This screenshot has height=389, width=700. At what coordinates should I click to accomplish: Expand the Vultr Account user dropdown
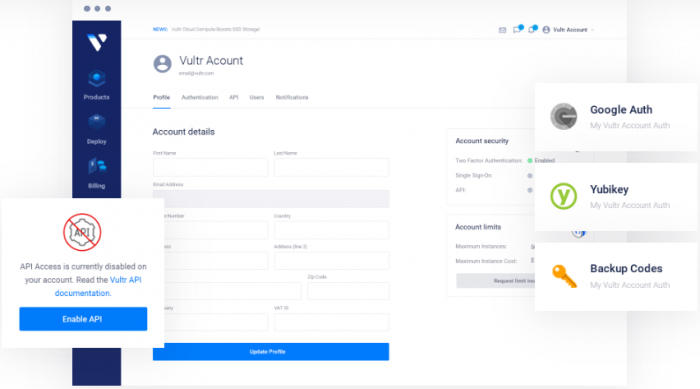pos(568,30)
